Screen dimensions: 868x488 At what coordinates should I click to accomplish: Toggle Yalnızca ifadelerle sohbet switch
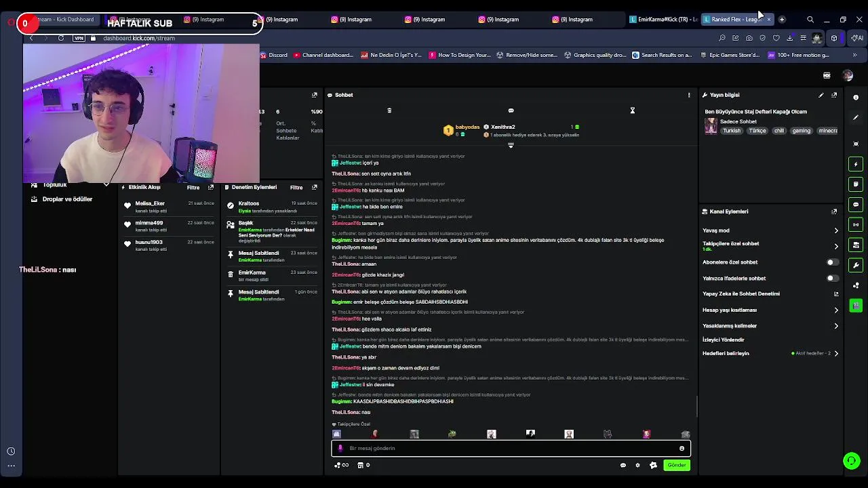tap(832, 278)
